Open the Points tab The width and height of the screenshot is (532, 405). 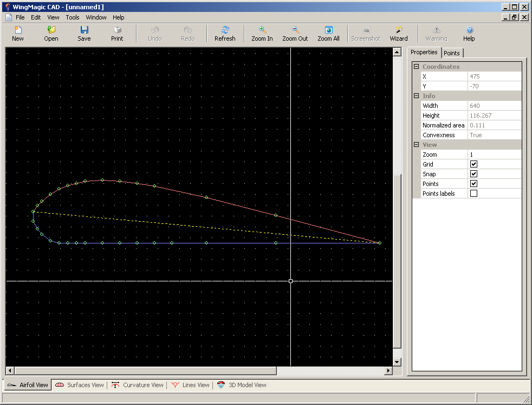[452, 53]
